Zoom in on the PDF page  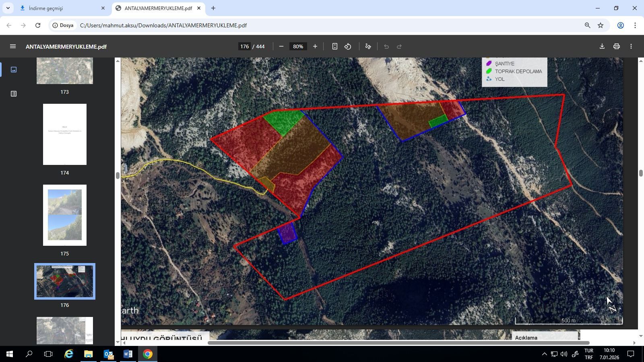pyautogui.click(x=315, y=47)
